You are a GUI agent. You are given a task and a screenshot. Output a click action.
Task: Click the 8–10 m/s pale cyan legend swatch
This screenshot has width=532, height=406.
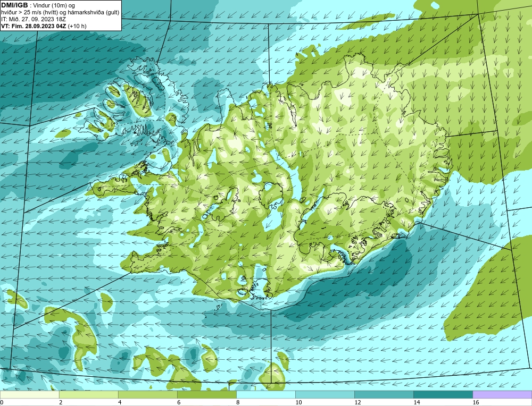[x=265, y=394]
